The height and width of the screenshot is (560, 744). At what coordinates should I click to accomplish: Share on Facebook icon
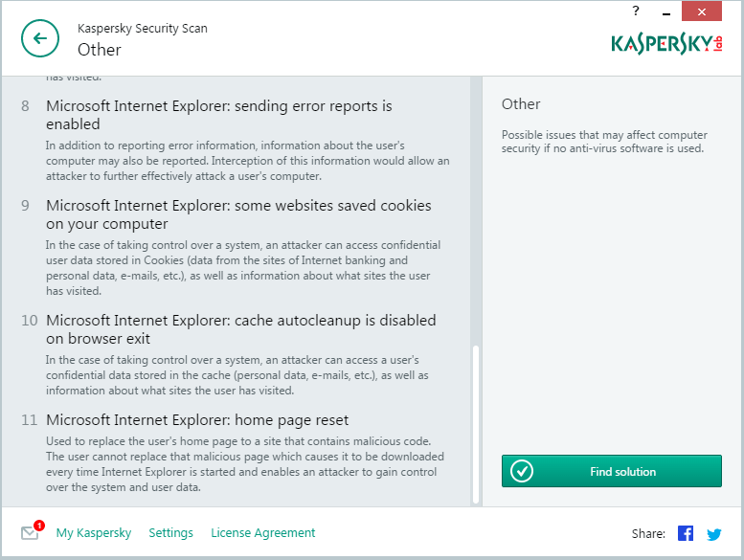pyautogui.click(x=686, y=533)
